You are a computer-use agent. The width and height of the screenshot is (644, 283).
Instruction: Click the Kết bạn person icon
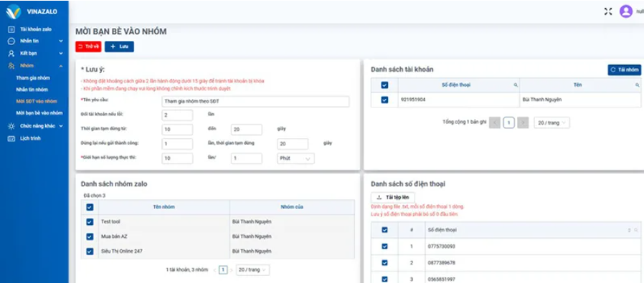click(11, 53)
